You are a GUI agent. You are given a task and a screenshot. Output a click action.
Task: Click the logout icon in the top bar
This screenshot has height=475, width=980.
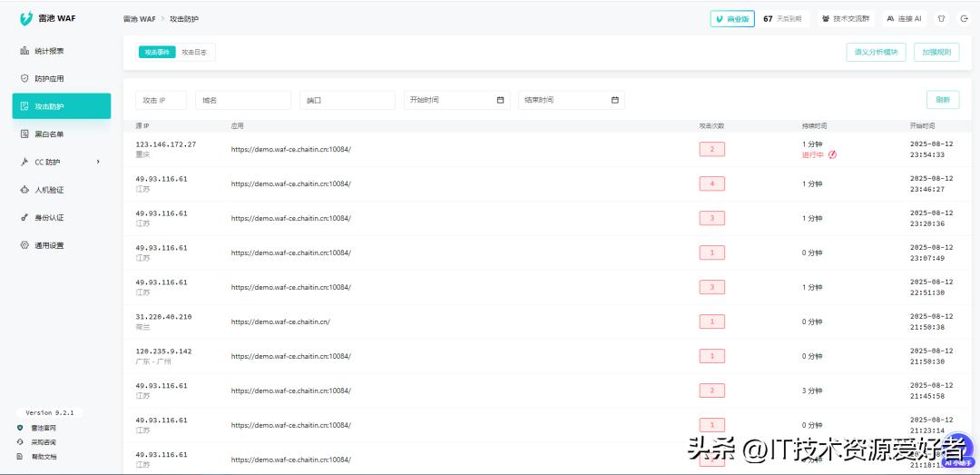click(964, 18)
